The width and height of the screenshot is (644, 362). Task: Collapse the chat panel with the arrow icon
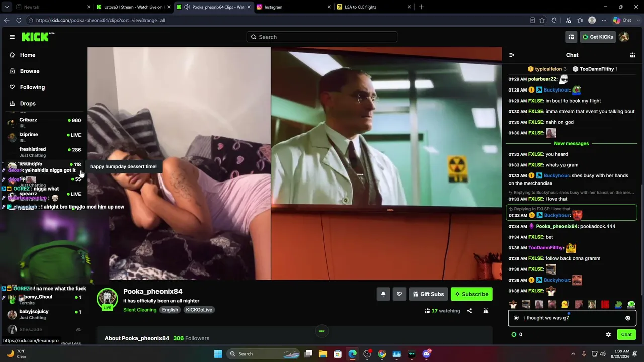point(512,55)
